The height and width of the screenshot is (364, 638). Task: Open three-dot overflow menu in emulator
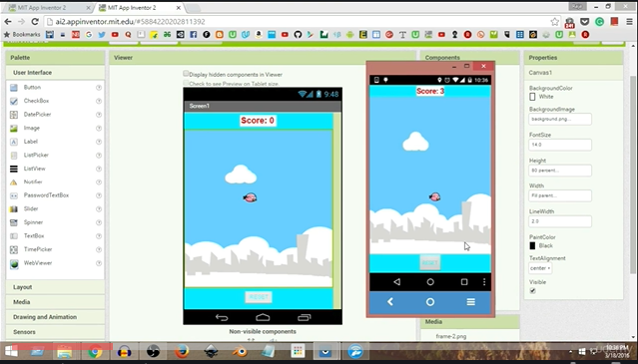484,282
